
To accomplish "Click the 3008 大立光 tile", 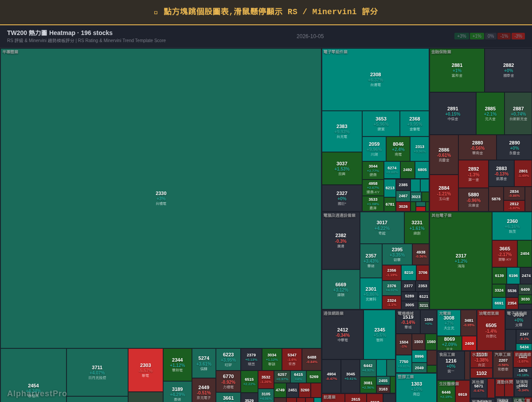I will [449, 323].
